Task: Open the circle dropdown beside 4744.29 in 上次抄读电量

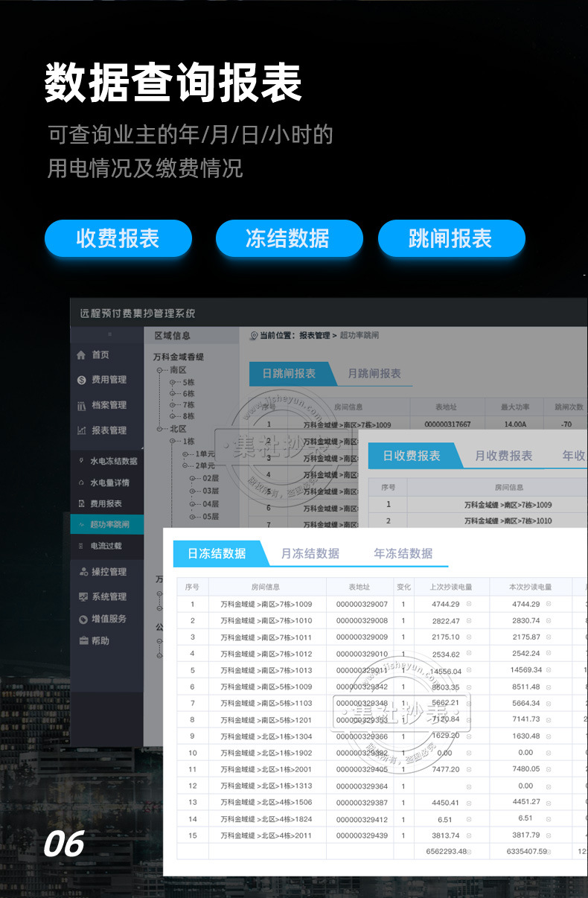Action: tap(469, 604)
